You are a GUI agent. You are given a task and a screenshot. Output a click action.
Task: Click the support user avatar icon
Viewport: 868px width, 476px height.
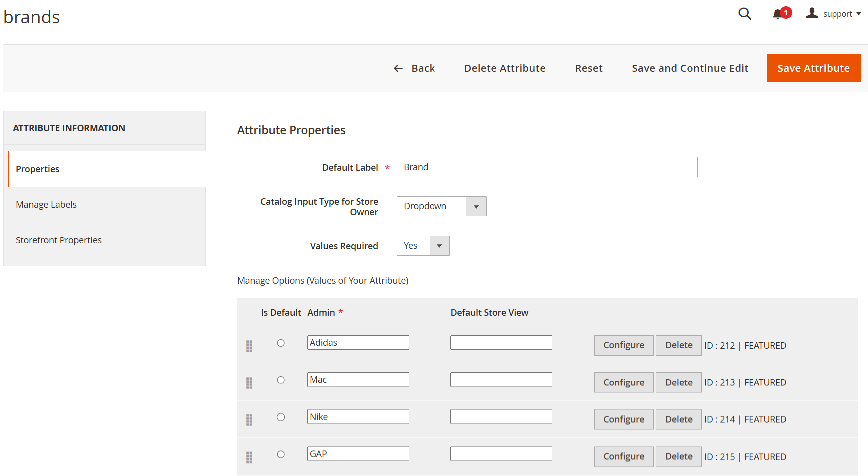tap(812, 13)
